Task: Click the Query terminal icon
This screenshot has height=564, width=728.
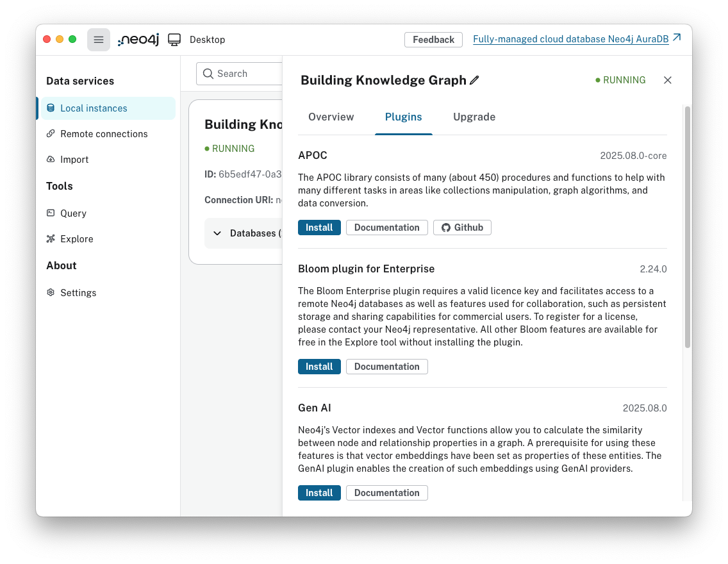Action: point(51,213)
